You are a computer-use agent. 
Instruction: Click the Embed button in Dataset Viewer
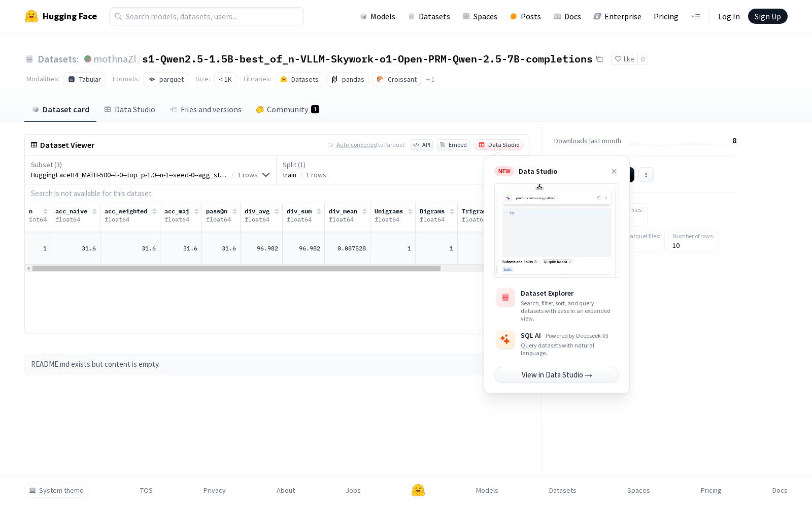[453, 145]
